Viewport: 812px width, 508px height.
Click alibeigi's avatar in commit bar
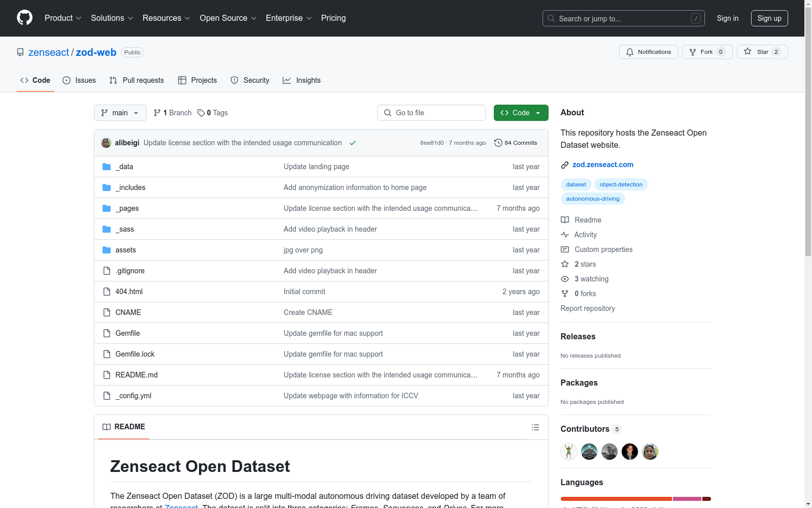[106, 143]
